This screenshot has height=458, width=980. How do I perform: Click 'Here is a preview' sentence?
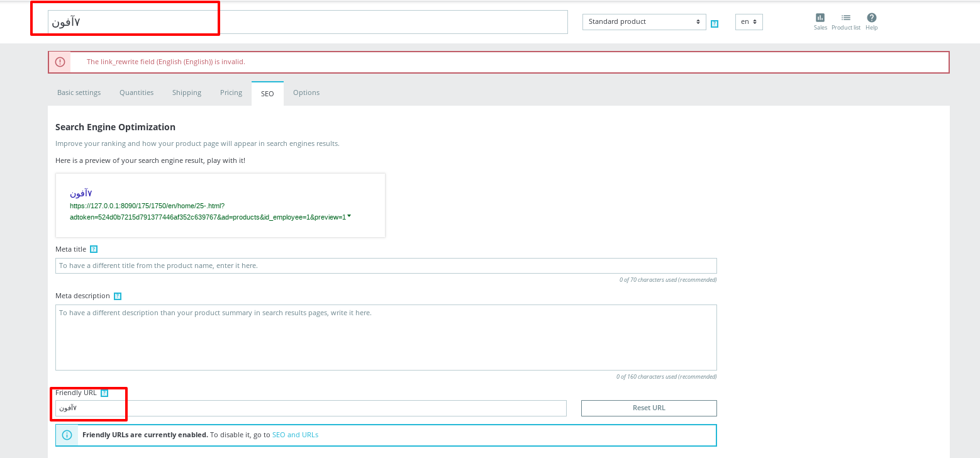[150, 160]
